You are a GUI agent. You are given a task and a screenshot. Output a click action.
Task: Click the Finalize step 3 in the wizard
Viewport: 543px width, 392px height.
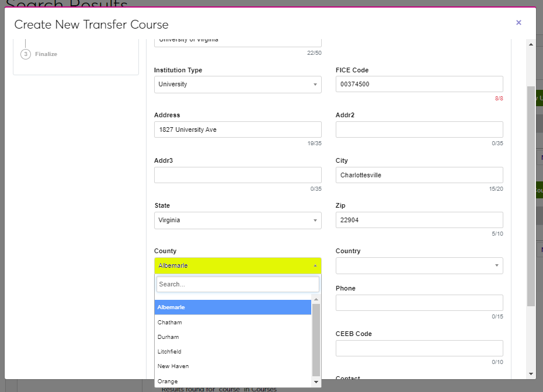click(x=39, y=54)
